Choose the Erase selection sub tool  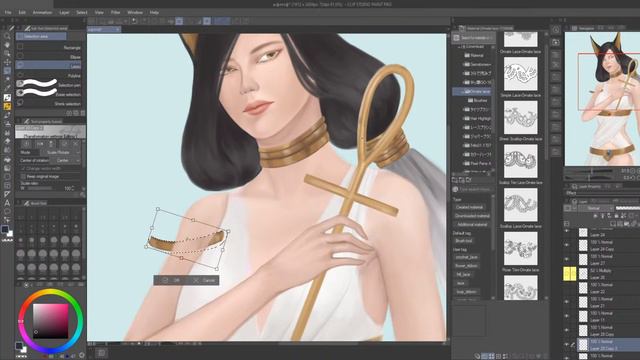49,94
